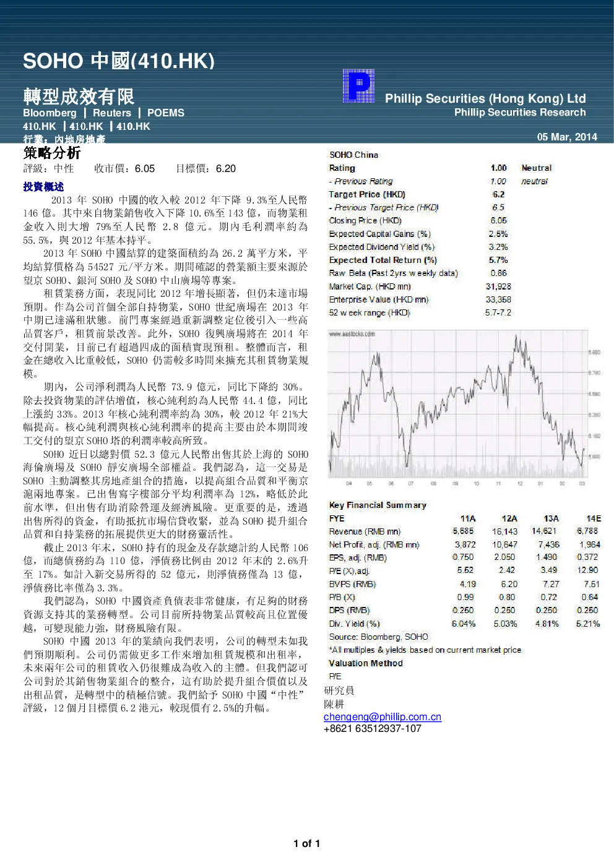Click Raw Beta value 0.86
Image resolution: width=614 pixels, height=868 pixels.
(499, 273)
